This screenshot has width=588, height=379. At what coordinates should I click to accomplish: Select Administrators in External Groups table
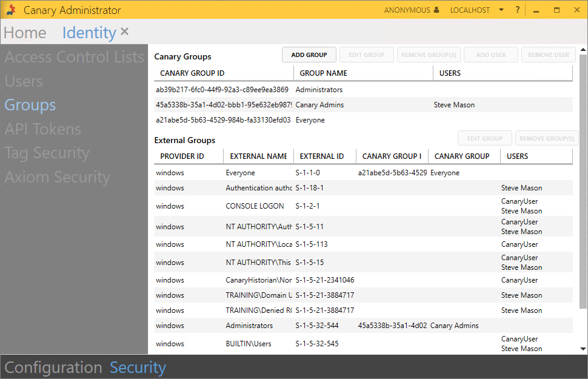point(249,326)
